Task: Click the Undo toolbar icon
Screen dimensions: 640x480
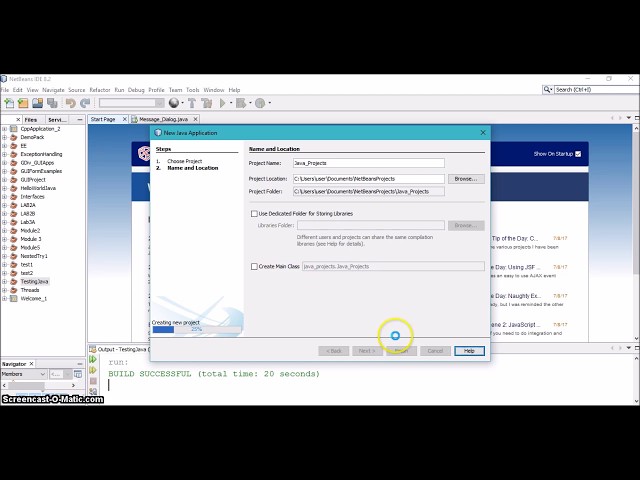Action: click(71, 103)
